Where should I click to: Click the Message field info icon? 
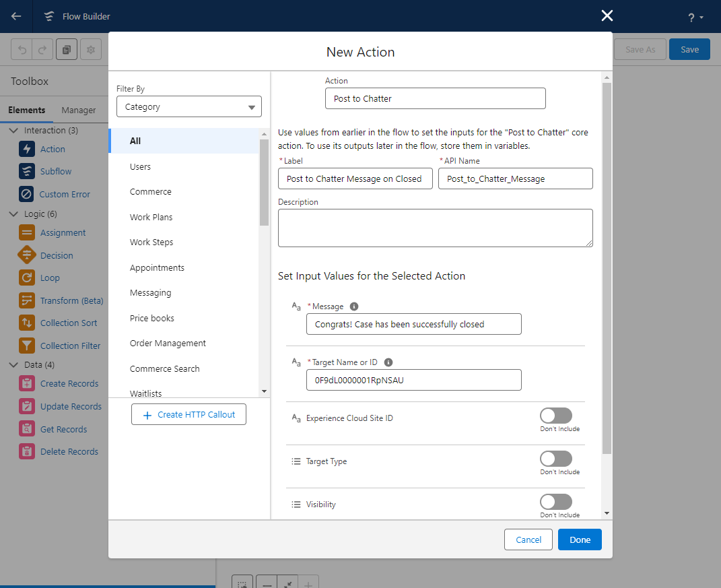(354, 306)
